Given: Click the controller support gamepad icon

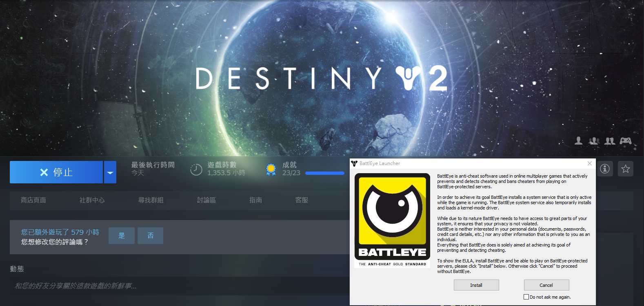Looking at the screenshot, I should [626, 141].
